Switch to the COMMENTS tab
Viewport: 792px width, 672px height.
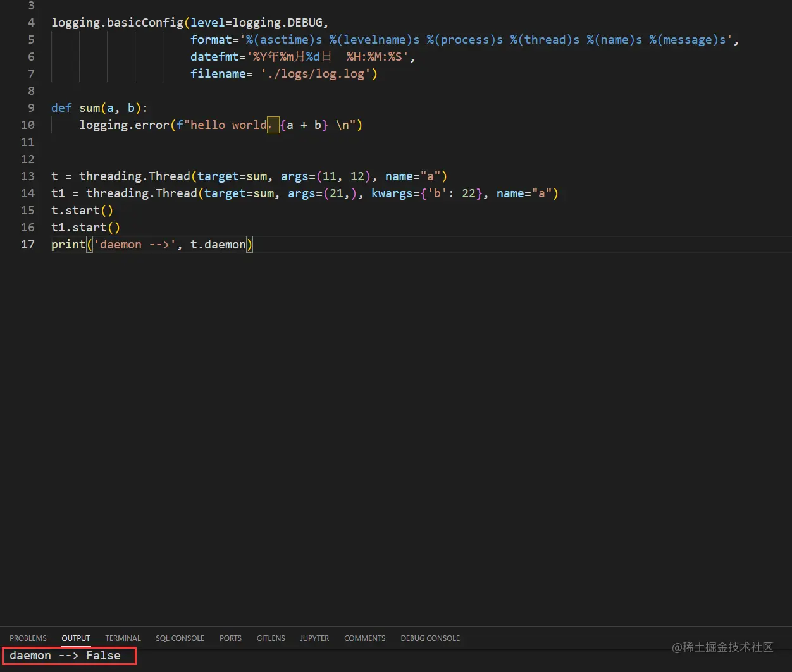tap(364, 638)
